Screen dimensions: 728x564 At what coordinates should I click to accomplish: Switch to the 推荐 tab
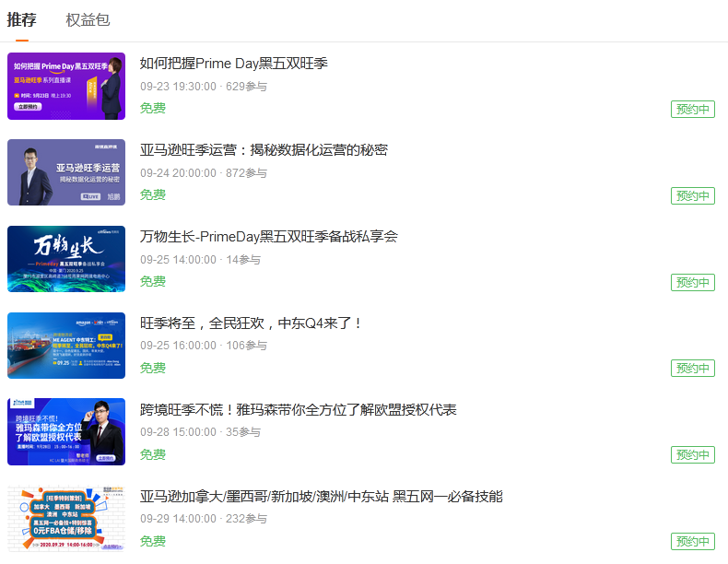pos(21,20)
